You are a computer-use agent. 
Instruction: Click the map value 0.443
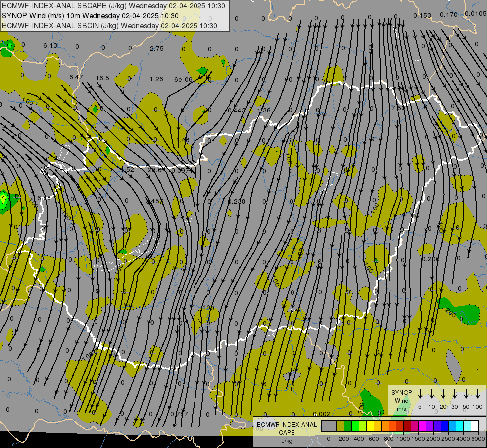[x=237, y=111]
